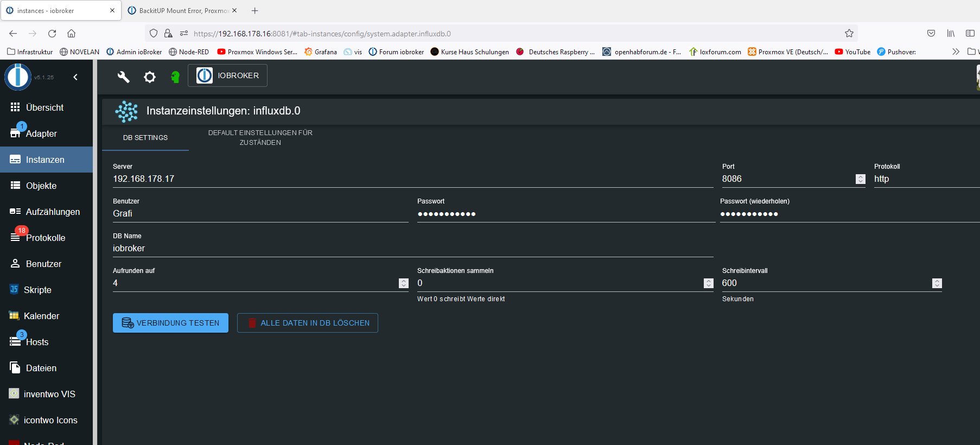Show more bookmarks with the chevron
980x445 pixels.
(x=956, y=52)
